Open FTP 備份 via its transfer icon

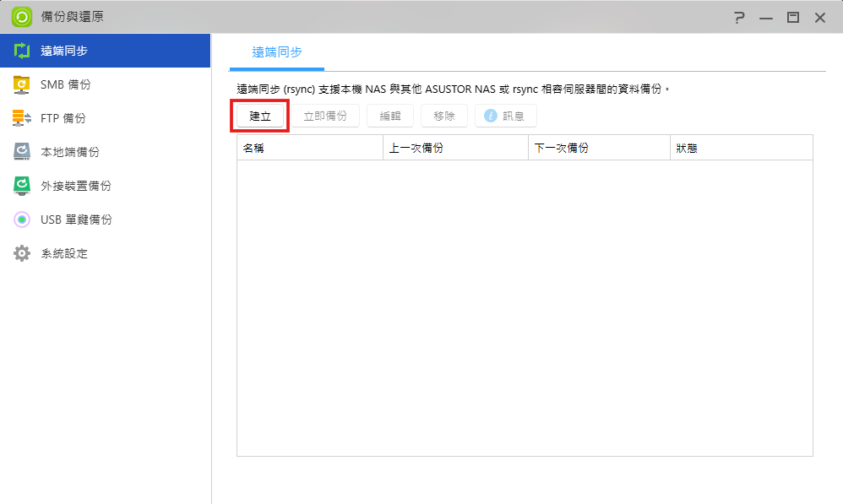point(21,118)
